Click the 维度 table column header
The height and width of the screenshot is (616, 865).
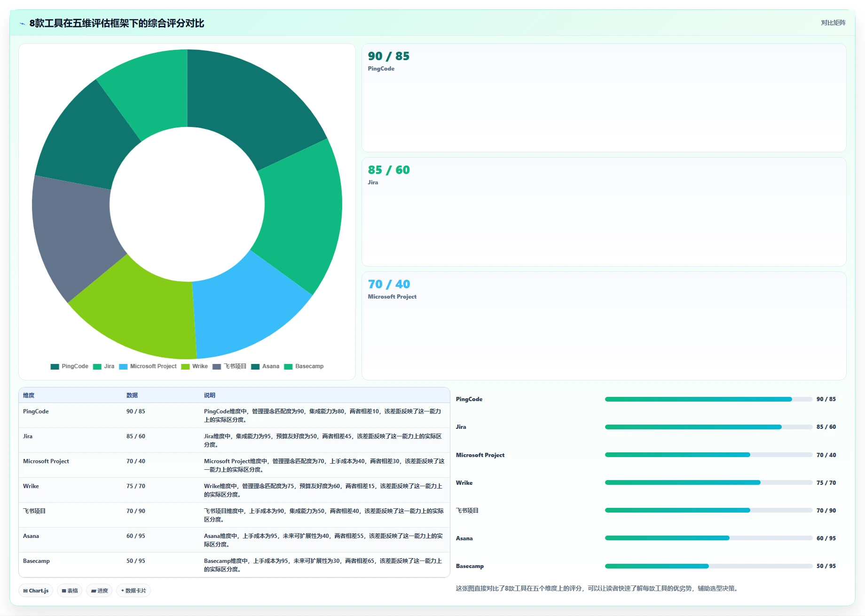tap(29, 395)
